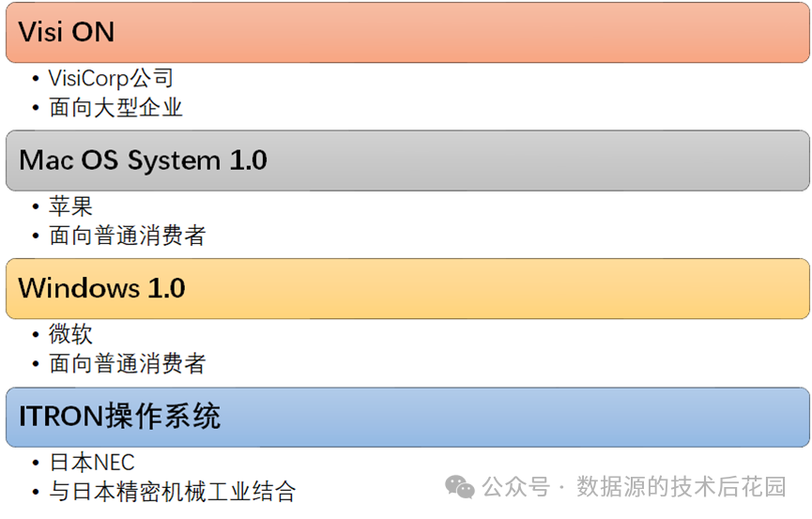The width and height of the screenshot is (812, 519).
Task: Select the Mac OS System 1.0 header
Action: tap(406, 160)
